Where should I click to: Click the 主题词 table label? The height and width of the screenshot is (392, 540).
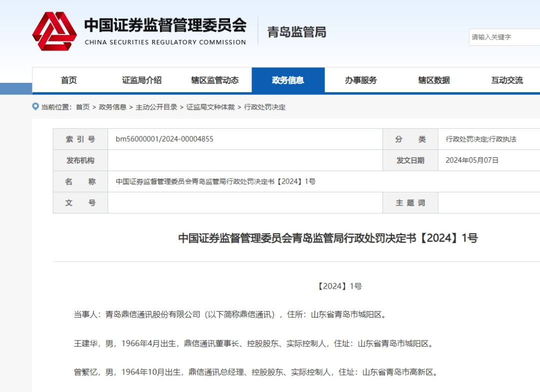pyautogui.click(x=410, y=203)
